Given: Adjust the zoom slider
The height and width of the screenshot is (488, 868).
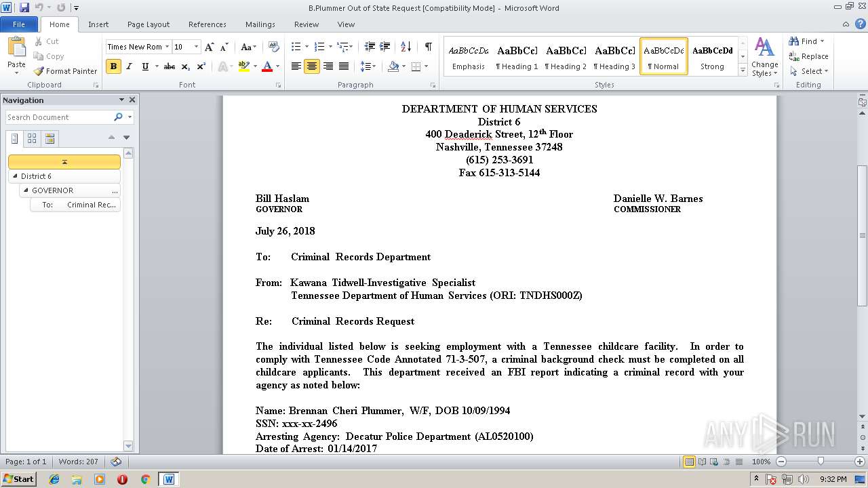Looking at the screenshot, I should (820, 462).
